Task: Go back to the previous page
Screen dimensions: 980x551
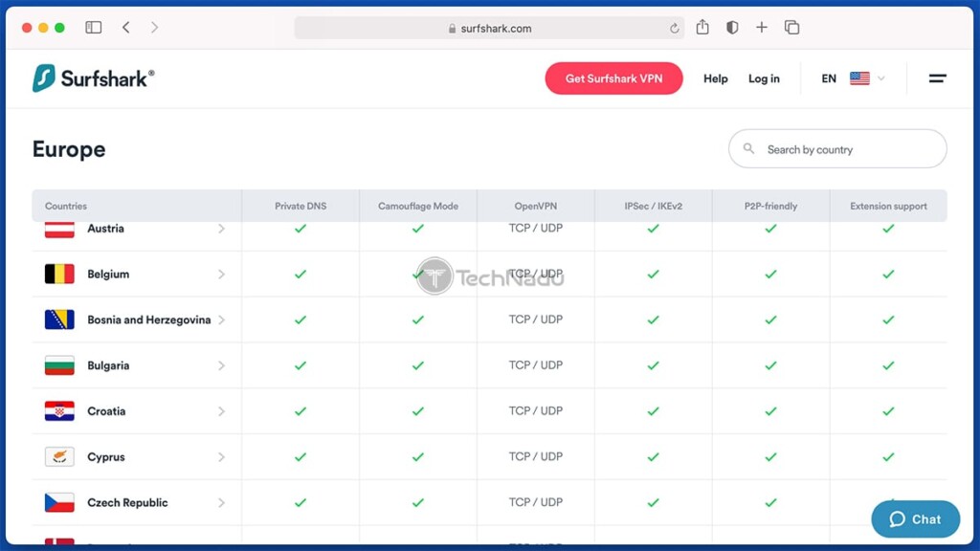Action: pos(126,28)
